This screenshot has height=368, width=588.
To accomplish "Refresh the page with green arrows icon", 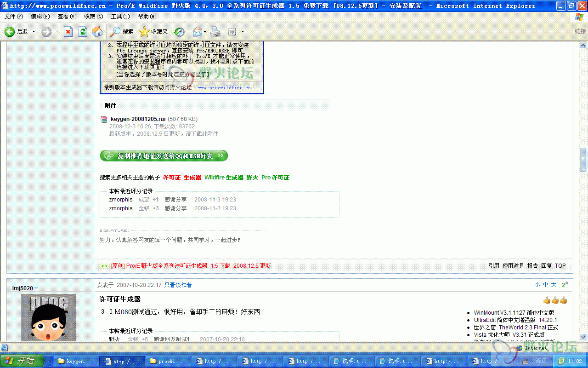I will coord(83,31).
